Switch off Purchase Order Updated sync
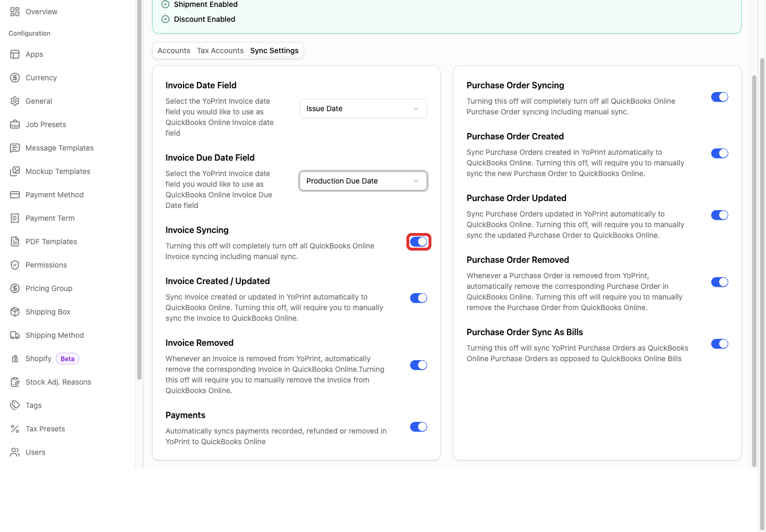The width and height of the screenshot is (766, 532). [x=720, y=215]
